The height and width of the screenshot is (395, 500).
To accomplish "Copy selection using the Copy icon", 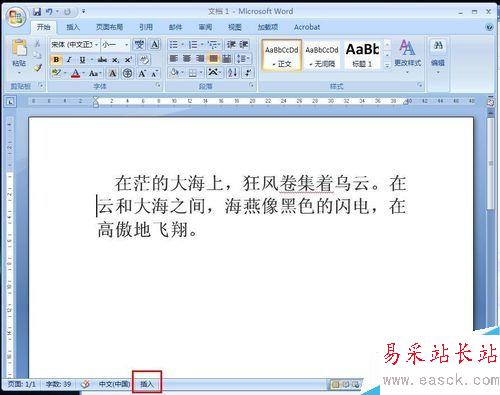I will [x=37, y=55].
